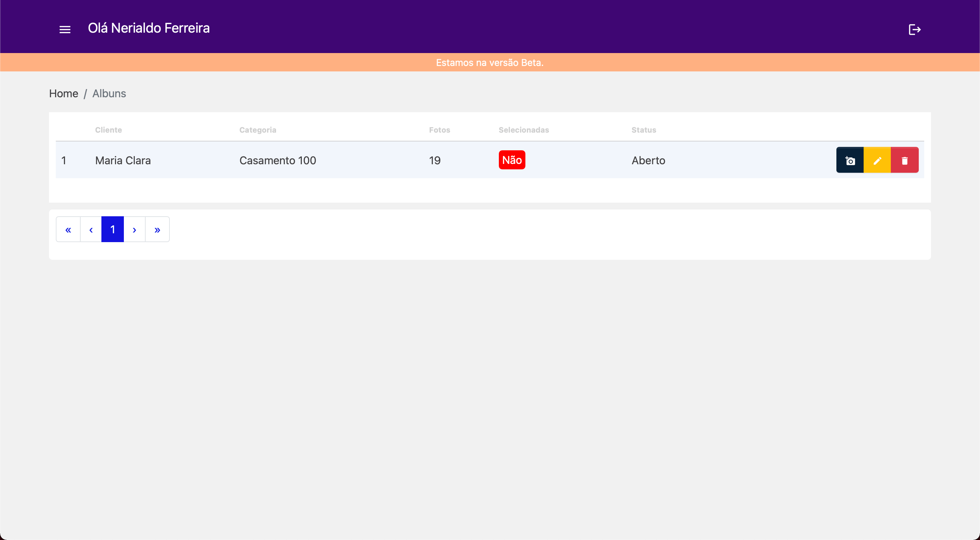Viewport: 980px width, 540px height.
Task: Select page 1 in pagination
Action: [113, 229]
